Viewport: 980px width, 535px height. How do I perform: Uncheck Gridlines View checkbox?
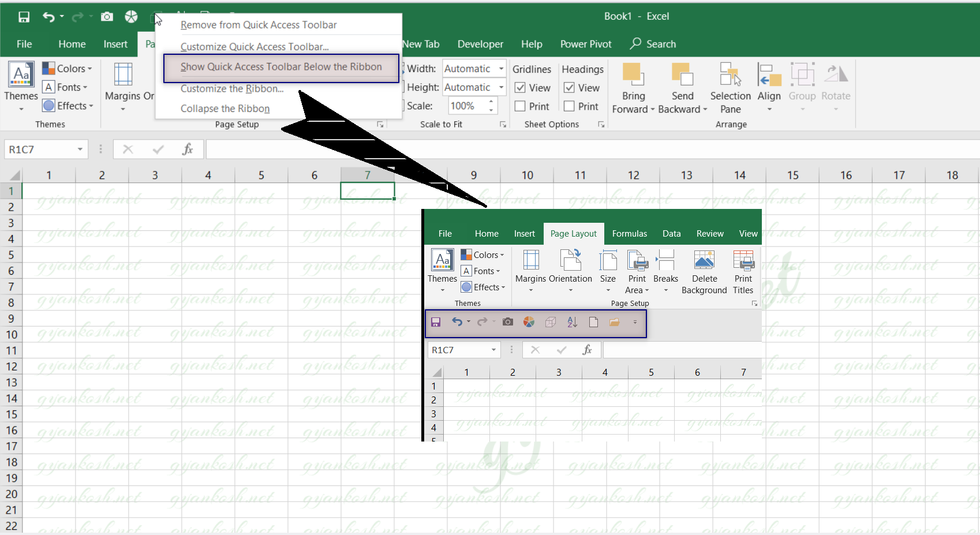[x=520, y=88]
